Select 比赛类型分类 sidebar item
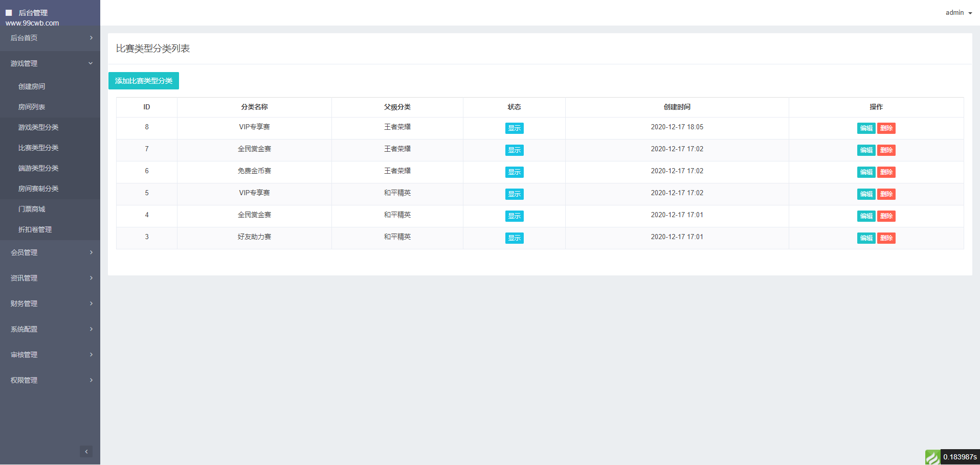980x465 pixels. 50,148
